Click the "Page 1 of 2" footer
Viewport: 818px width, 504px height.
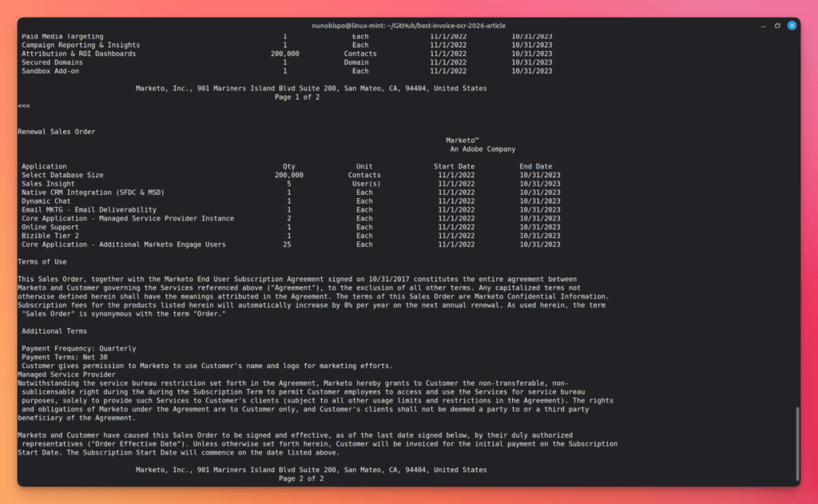297,97
